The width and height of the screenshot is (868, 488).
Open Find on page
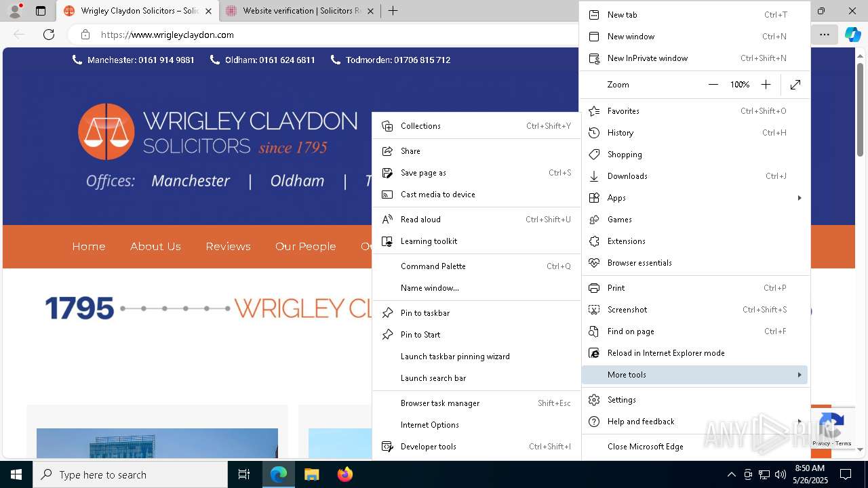pyautogui.click(x=695, y=331)
